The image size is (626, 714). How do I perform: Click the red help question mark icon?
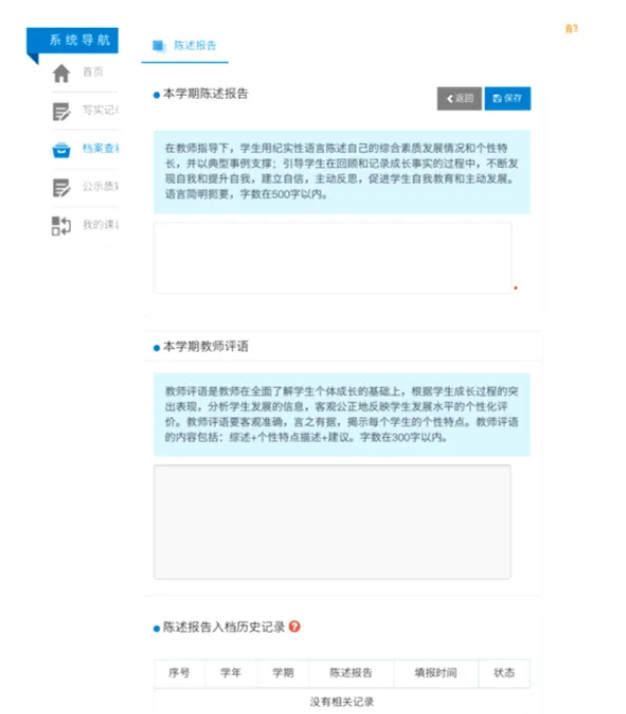pyautogui.click(x=295, y=627)
